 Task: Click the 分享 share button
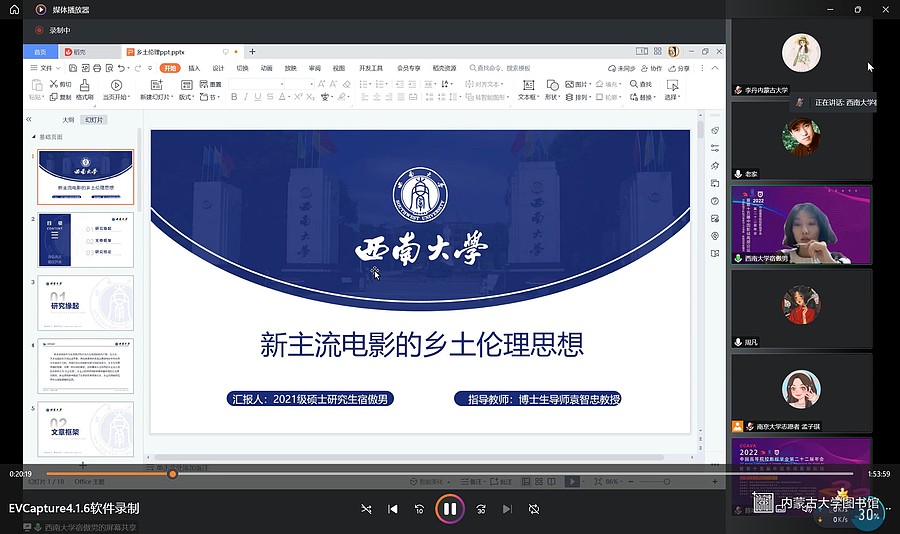coord(679,68)
